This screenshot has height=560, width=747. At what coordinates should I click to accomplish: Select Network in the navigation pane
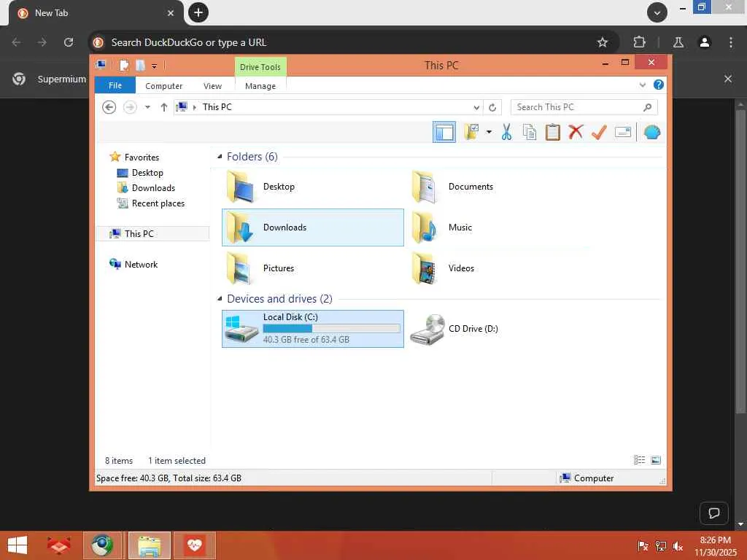pos(141,264)
